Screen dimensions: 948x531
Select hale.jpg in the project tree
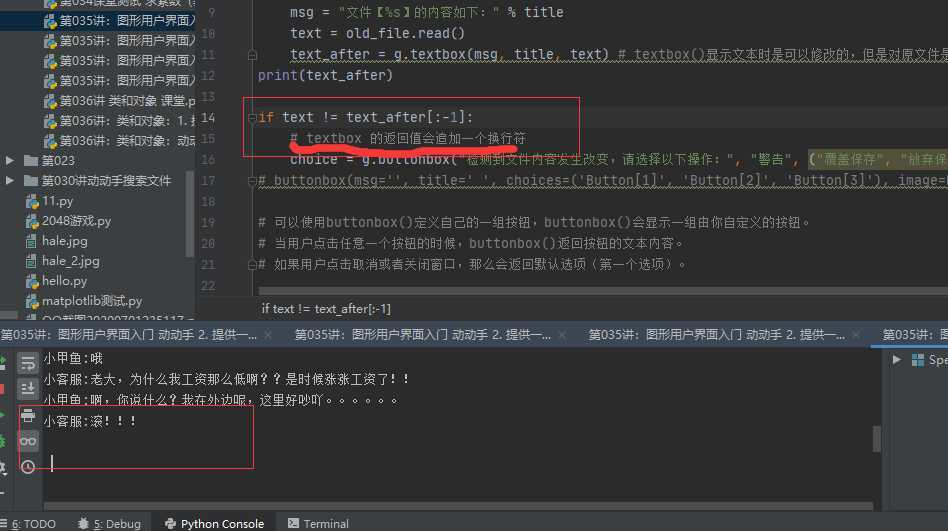pos(65,241)
